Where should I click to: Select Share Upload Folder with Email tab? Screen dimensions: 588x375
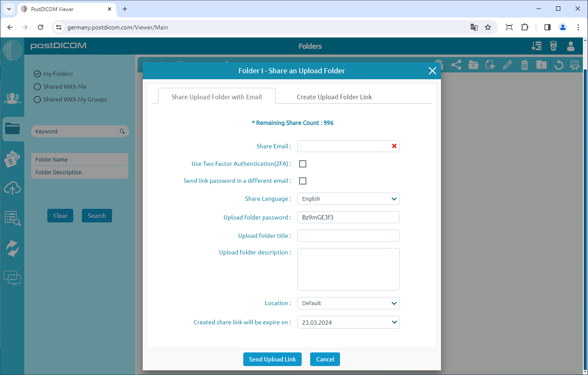tap(216, 97)
